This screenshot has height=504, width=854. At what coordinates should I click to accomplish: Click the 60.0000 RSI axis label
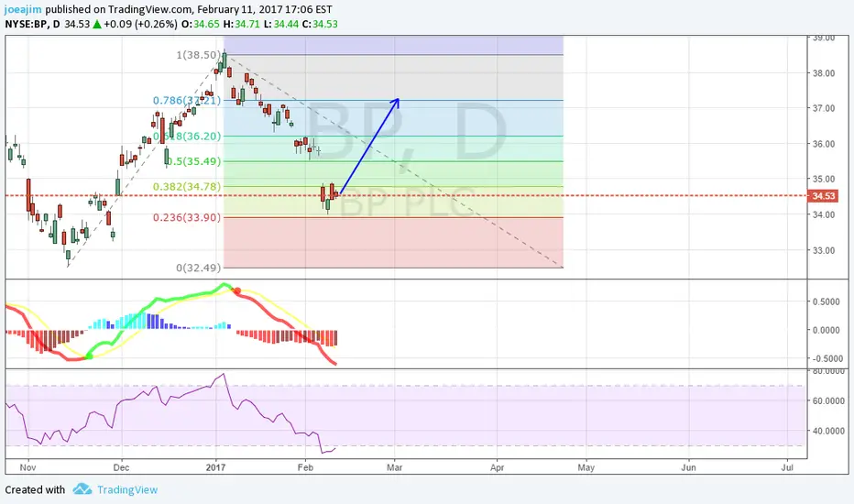[828, 400]
